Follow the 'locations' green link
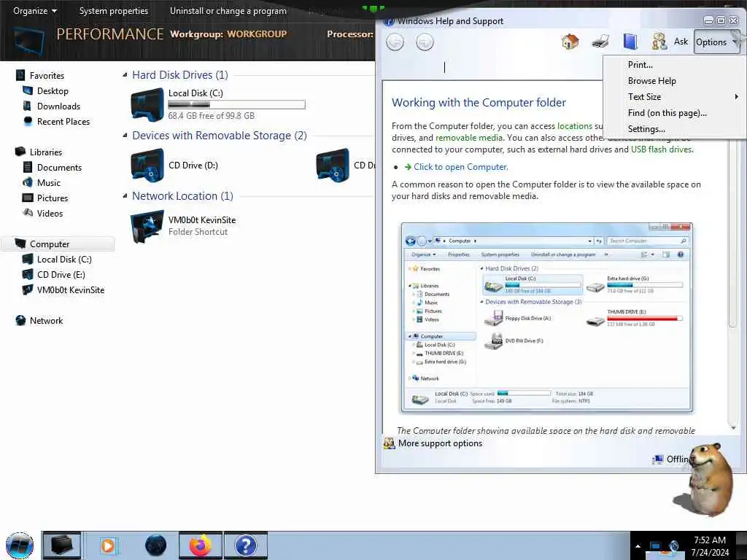The image size is (747, 560). [575, 126]
